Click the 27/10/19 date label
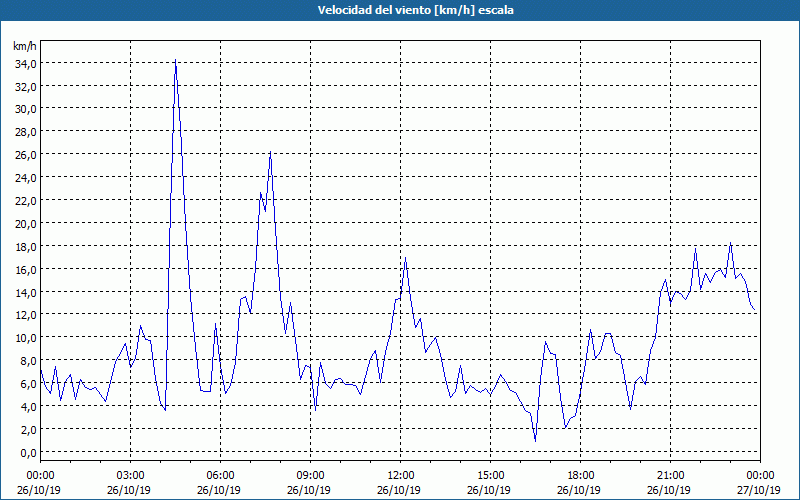The image size is (800, 500). [759, 490]
